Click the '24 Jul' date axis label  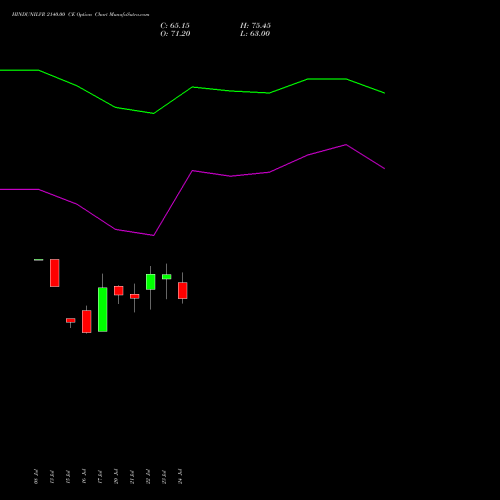(x=180, y=476)
